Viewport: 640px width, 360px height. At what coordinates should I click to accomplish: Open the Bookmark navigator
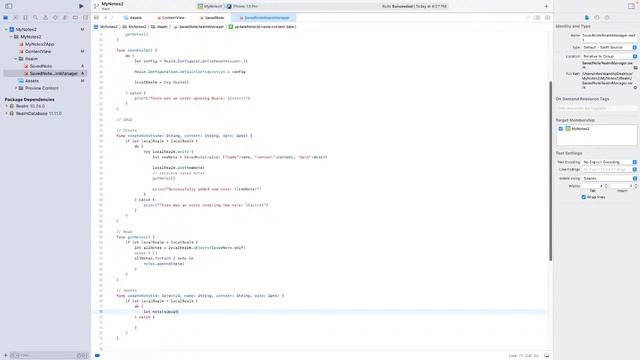tap(25, 18)
